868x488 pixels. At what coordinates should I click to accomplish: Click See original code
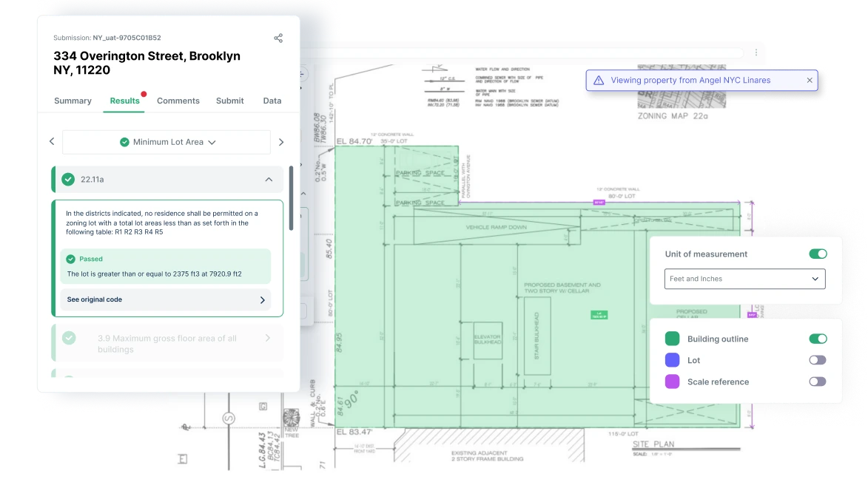pos(166,299)
